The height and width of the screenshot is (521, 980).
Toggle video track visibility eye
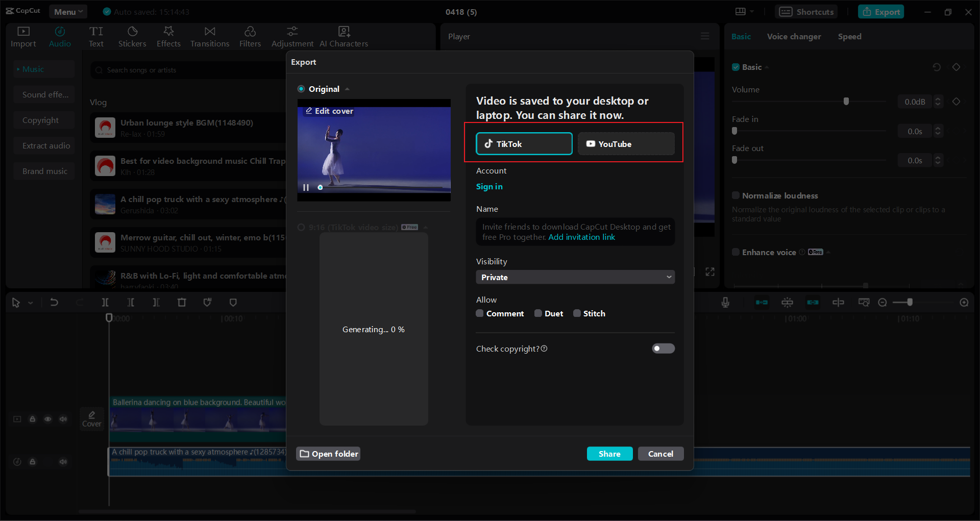(48, 419)
